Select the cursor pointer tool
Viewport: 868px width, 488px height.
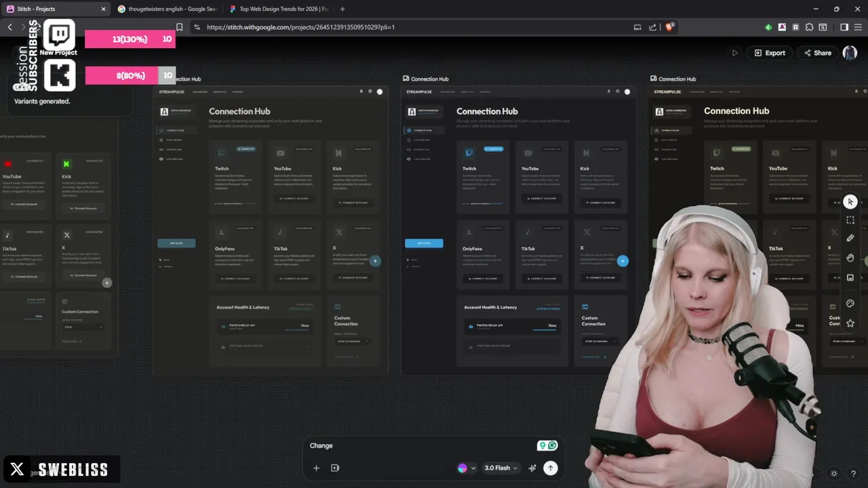click(x=850, y=202)
